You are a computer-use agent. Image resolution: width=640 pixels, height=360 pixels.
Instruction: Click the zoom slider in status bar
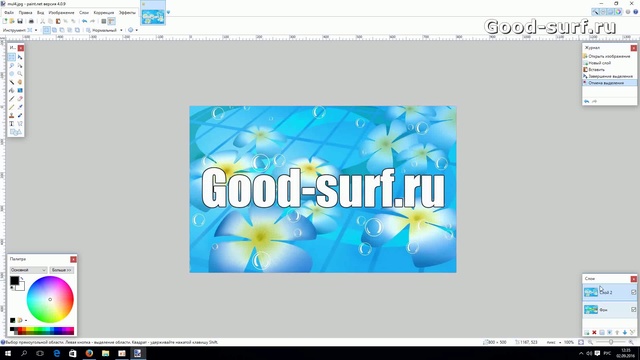[611, 342]
